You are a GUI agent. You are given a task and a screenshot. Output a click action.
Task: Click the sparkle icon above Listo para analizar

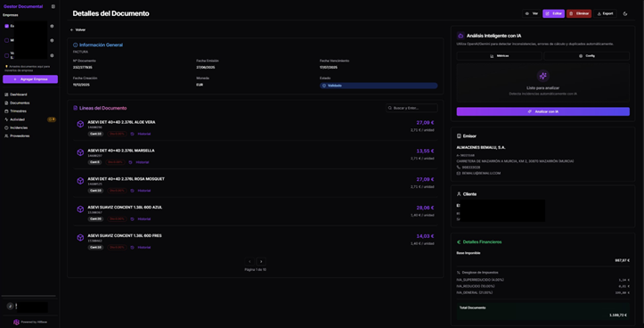point(543,76)
